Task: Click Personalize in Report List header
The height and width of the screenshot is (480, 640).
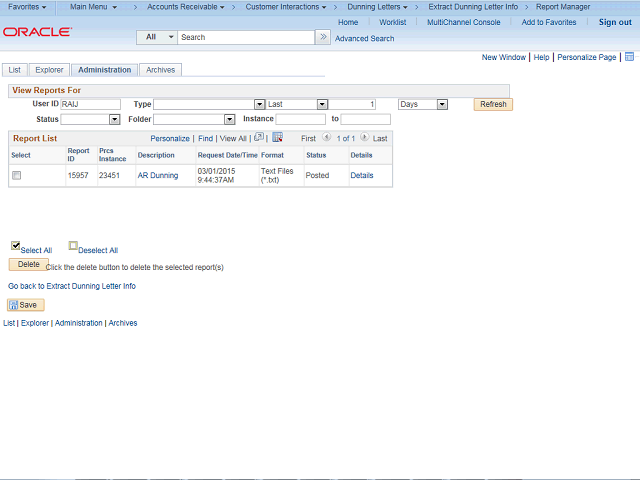Action: (x=170, y=138)
